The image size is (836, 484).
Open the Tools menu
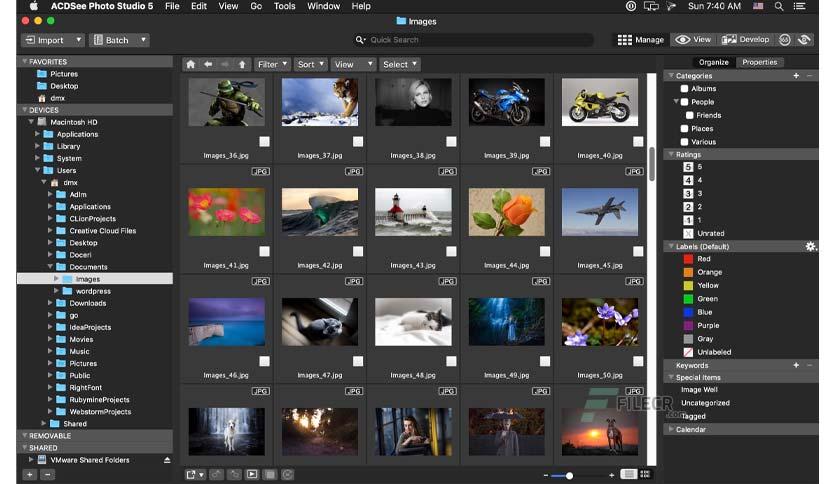point(284,6)
